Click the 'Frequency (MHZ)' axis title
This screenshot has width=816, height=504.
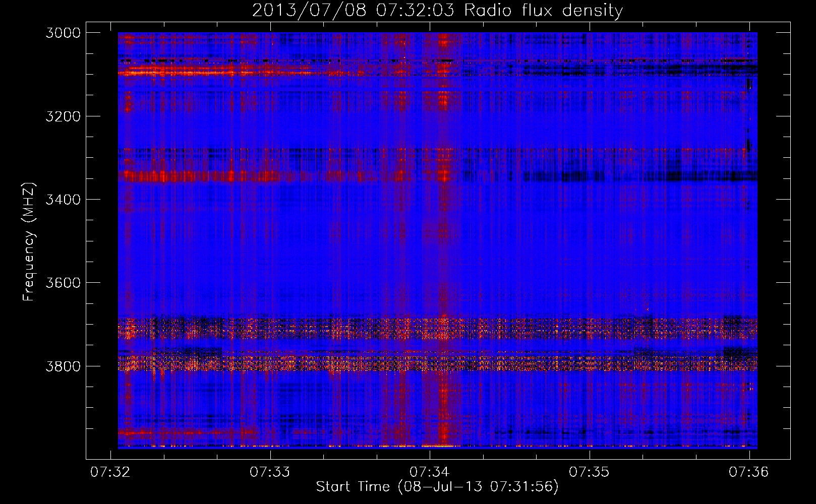(29, 242)
